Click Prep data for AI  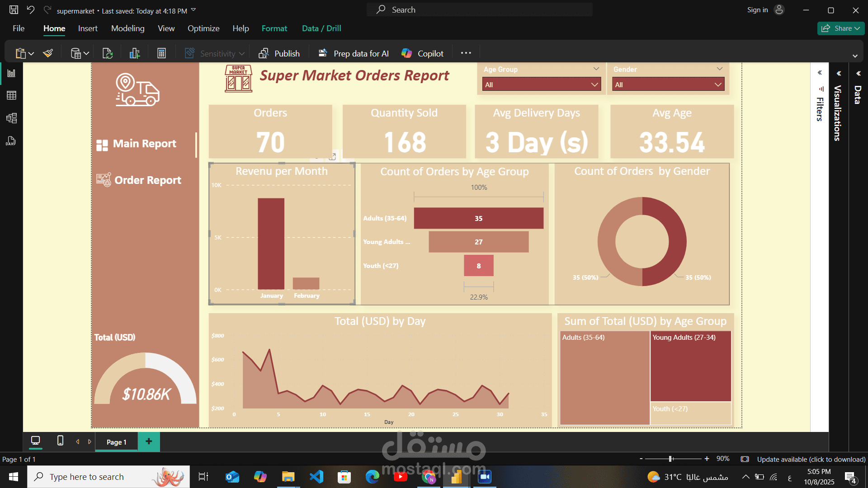point(354,53)
